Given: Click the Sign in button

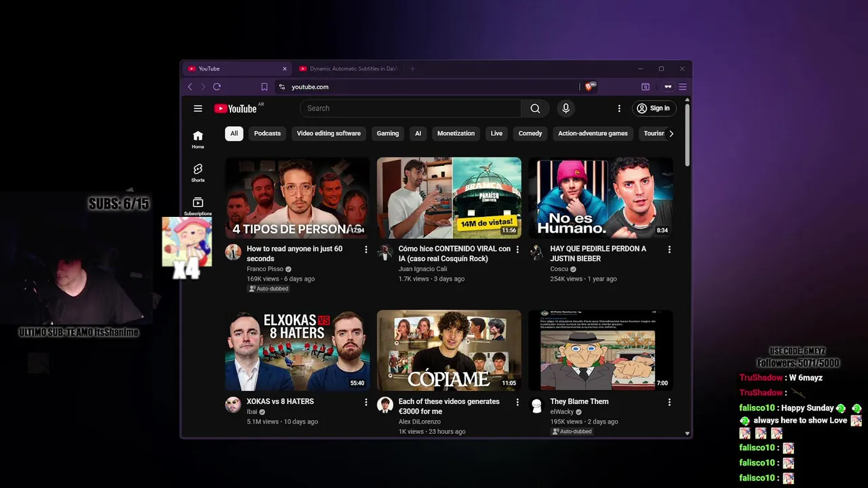Looking at the screenshot, I should (x=654, y=108).
